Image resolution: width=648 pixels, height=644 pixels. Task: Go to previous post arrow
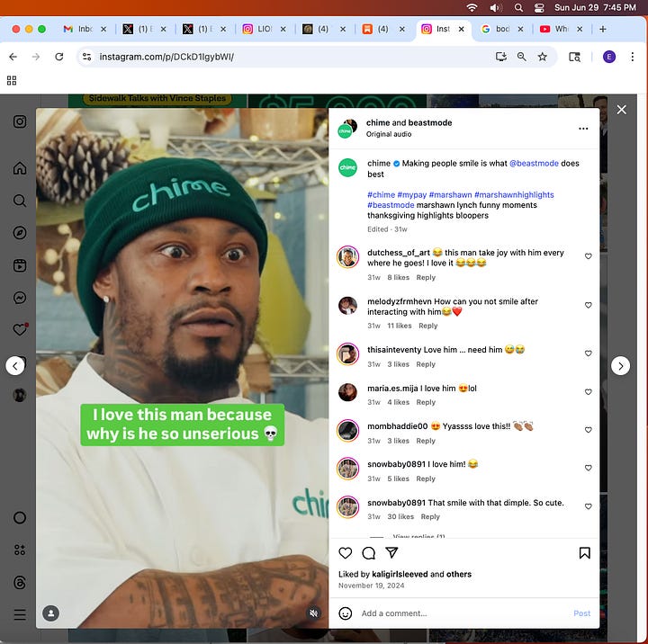tap(15, 365)
